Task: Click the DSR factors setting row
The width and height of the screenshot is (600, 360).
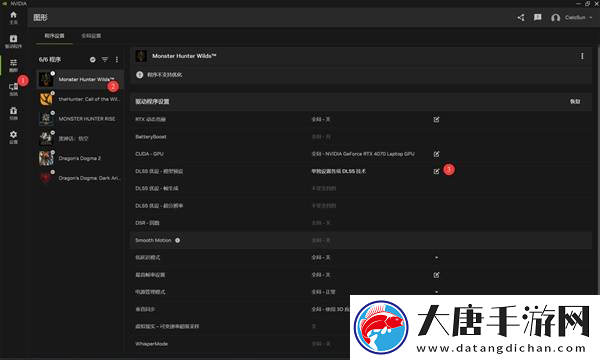Action: click(360, 223)
